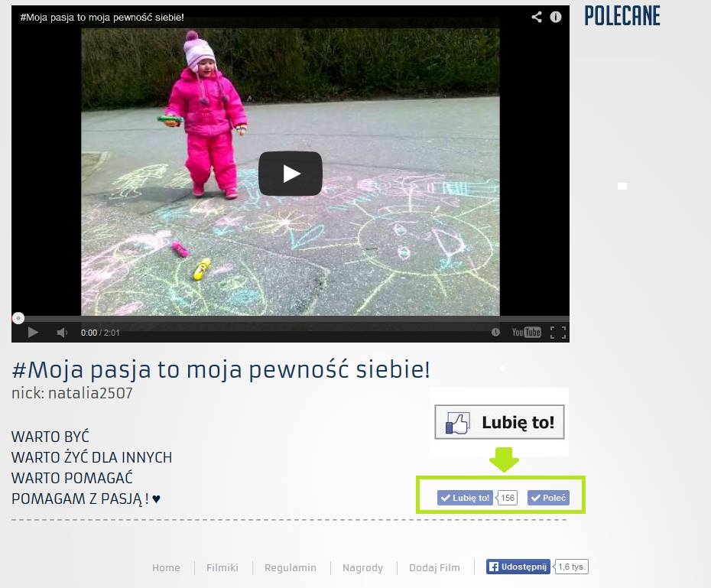View the Nagrody page

click(x=362, y=567)
